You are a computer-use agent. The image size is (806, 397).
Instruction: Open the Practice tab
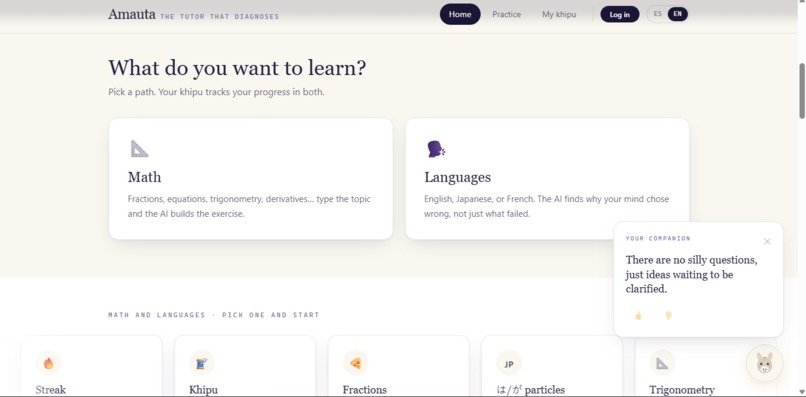[x=506, y=14]
